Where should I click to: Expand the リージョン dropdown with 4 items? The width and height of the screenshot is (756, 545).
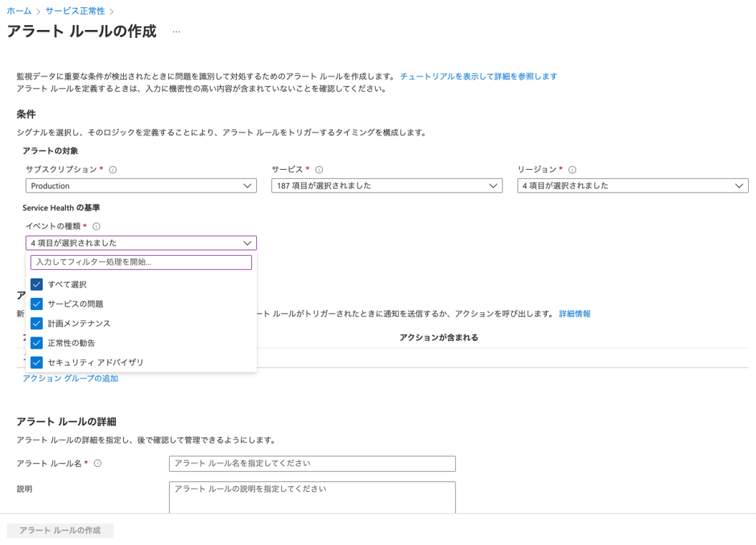click(x=633, y=185)
